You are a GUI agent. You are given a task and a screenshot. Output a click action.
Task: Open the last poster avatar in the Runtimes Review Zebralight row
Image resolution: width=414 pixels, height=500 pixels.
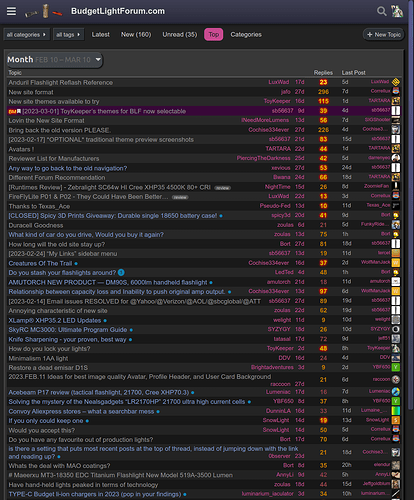pos(396,187)
